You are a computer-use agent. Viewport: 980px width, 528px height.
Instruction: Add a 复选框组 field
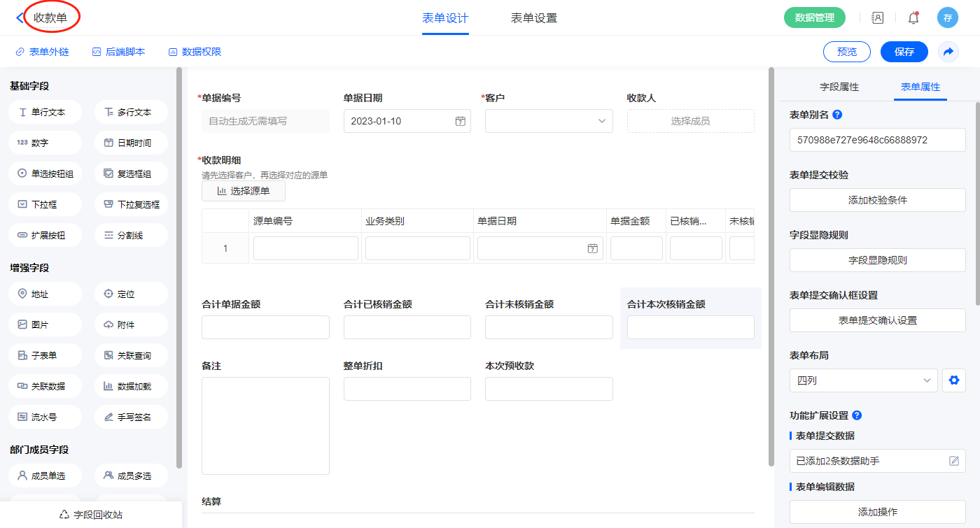tap(131, 173)
